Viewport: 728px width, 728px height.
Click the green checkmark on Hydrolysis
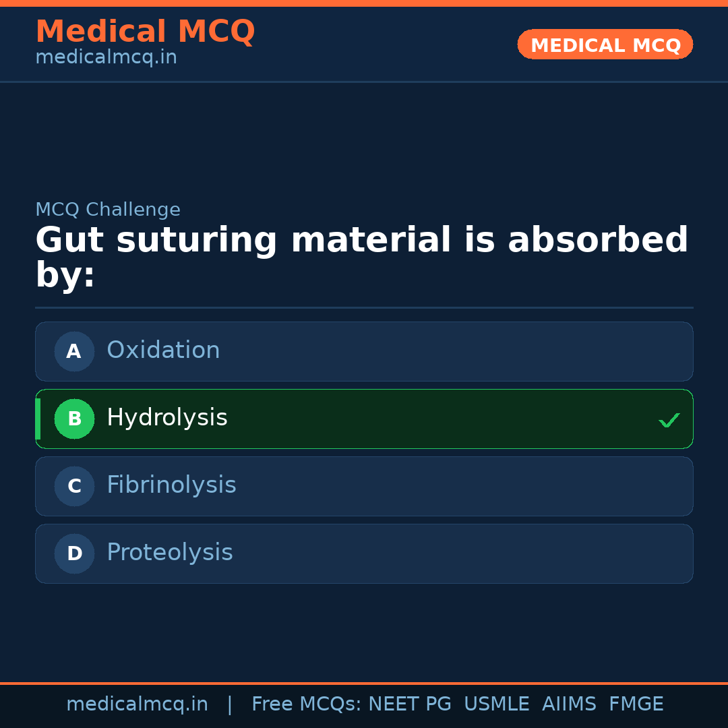pos(669,421)
